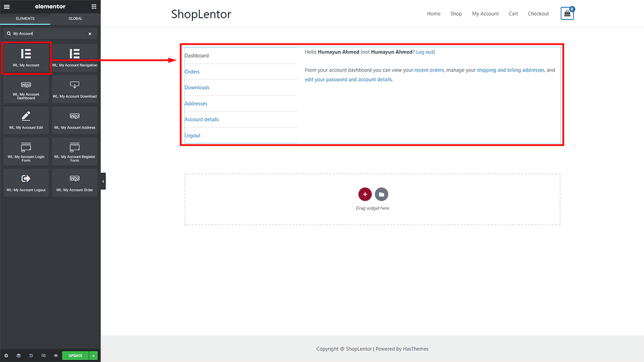
Task: Toggle preview changes eye icon
Action: (x=56, y=355)
